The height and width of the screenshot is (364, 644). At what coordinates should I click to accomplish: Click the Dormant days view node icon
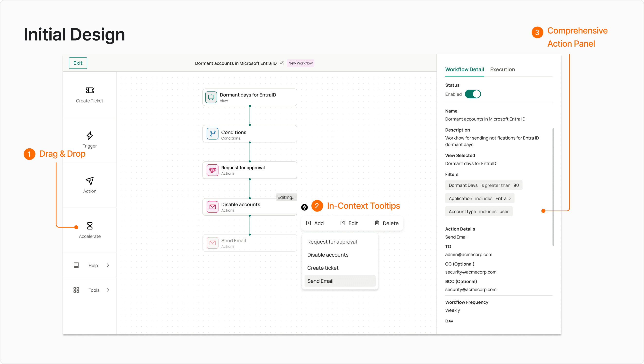coord(211,97)
